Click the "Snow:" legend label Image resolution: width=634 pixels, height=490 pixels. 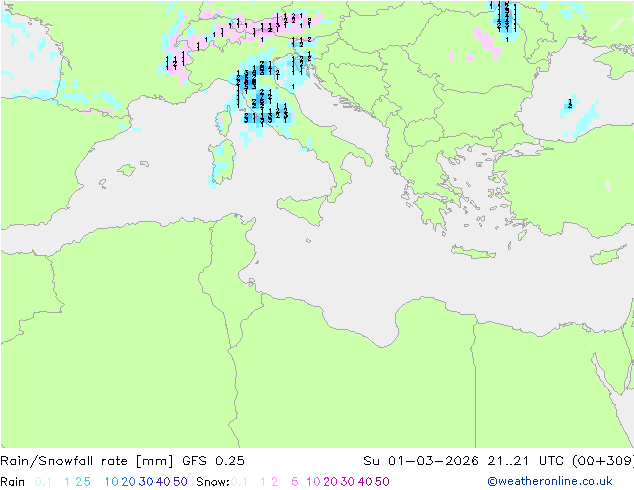(x=213, y=482)
